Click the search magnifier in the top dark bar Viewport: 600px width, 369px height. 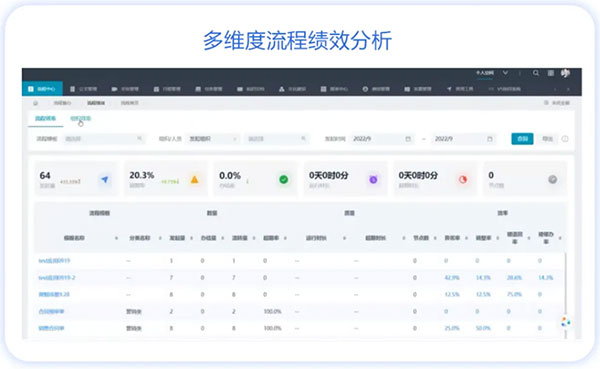coord(536,73)
